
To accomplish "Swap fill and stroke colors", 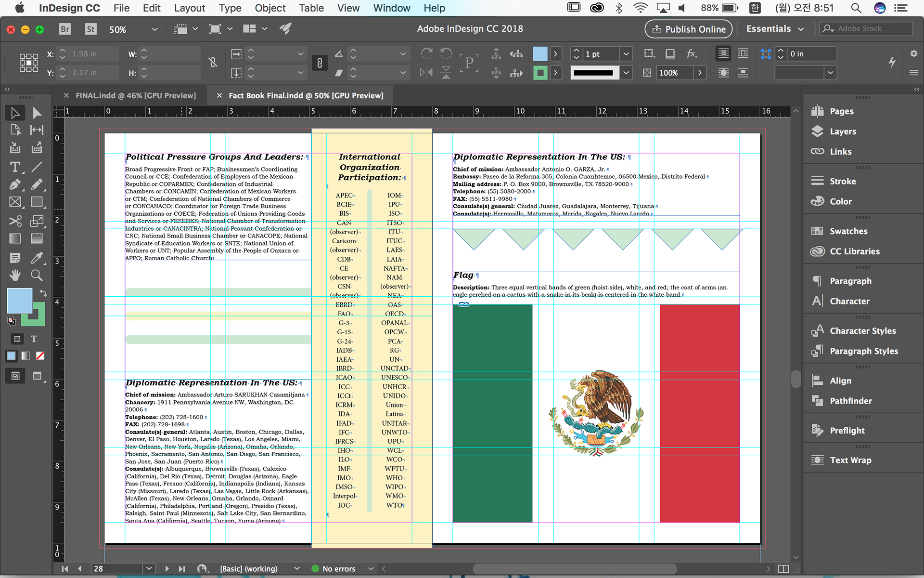I will [43, 293].
